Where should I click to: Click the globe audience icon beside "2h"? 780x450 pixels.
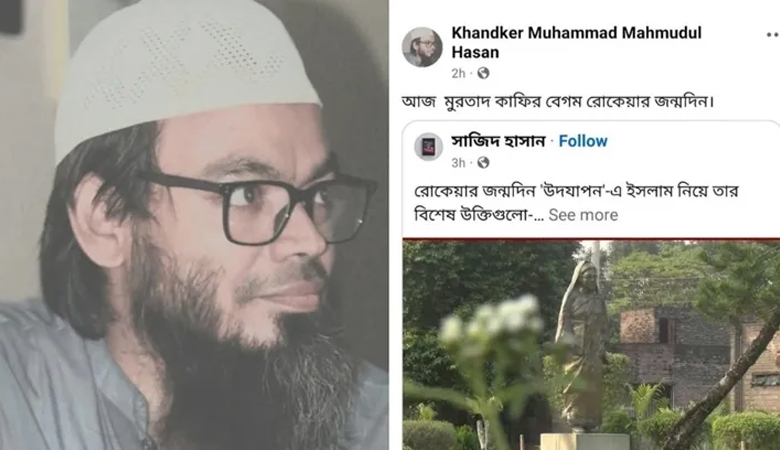[483, 74]
